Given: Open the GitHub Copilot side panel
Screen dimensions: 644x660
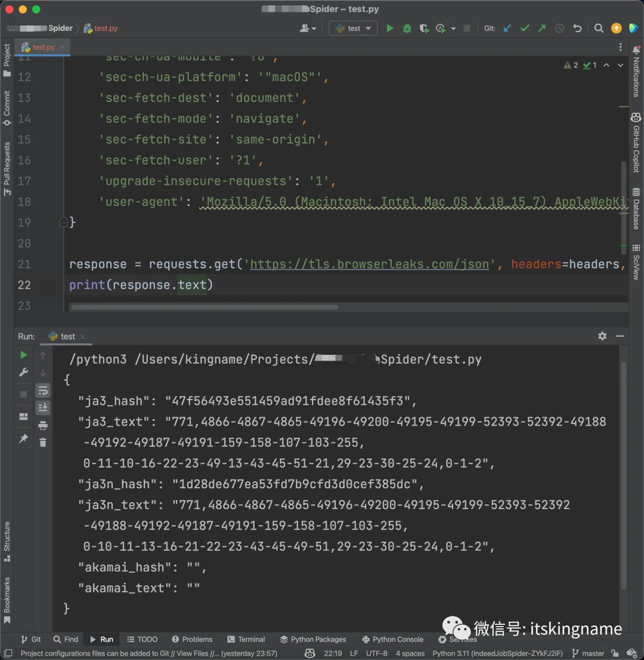Looking at the screenshot, I should 636,142.
